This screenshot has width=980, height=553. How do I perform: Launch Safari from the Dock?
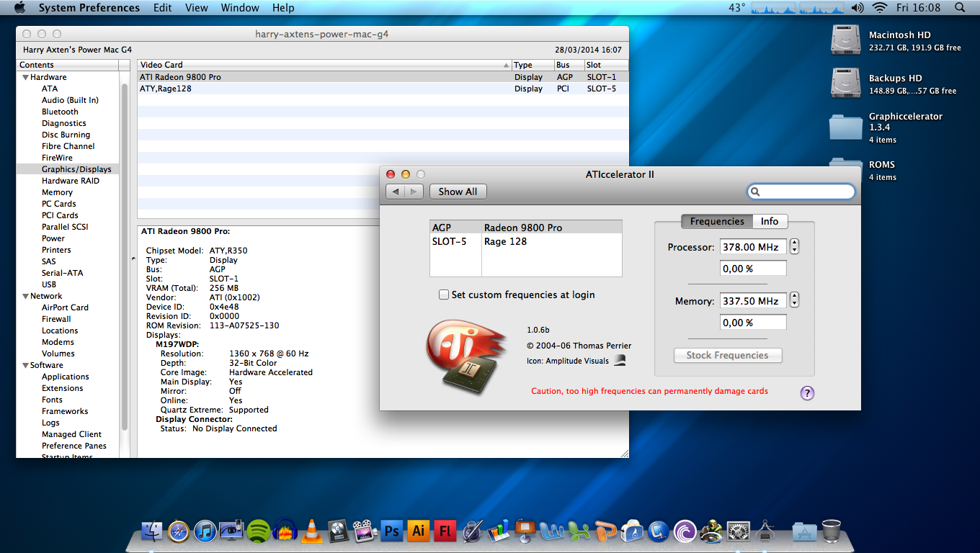179,531
